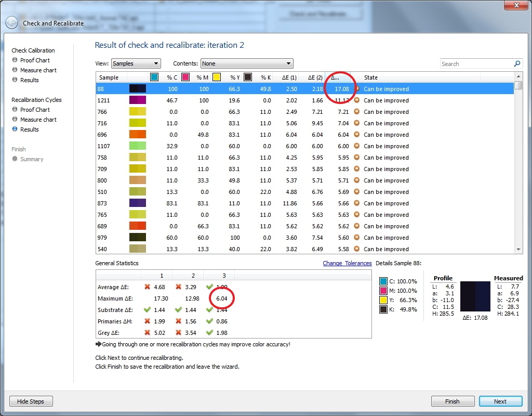Image resolution: width=532 pixels, height=416 pixels.
Task: Click the orange state icon beside sample 766
Action: (x=357, y=112)
